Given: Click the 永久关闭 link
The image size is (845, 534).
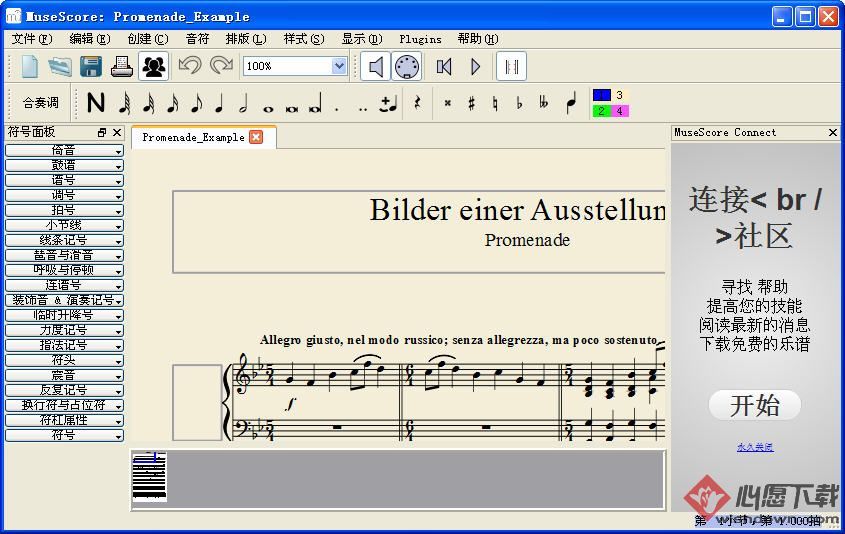Looking at the screenshot, I should click(755, 447).
